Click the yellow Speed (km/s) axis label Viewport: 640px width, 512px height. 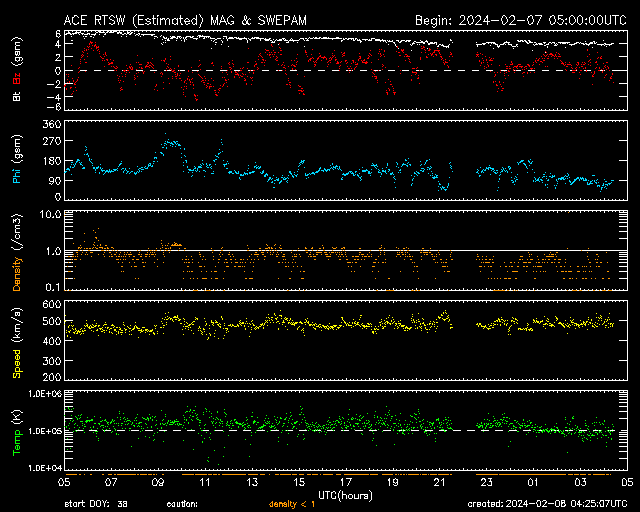tap(16, 340)
